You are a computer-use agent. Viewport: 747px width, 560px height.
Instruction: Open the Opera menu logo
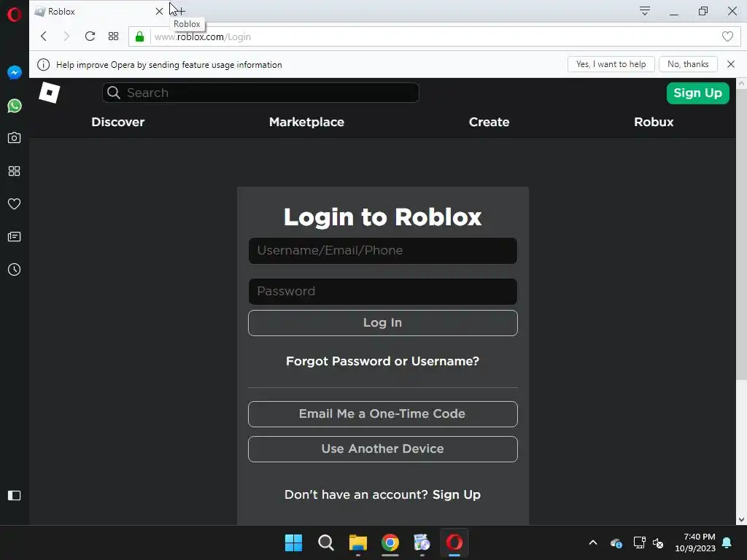(15, 15)
